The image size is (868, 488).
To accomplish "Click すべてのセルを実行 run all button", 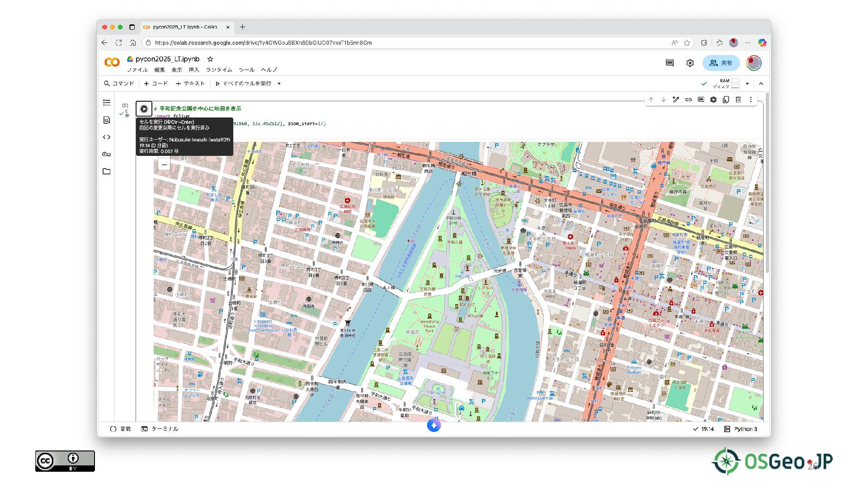I will tap(244, 84).
